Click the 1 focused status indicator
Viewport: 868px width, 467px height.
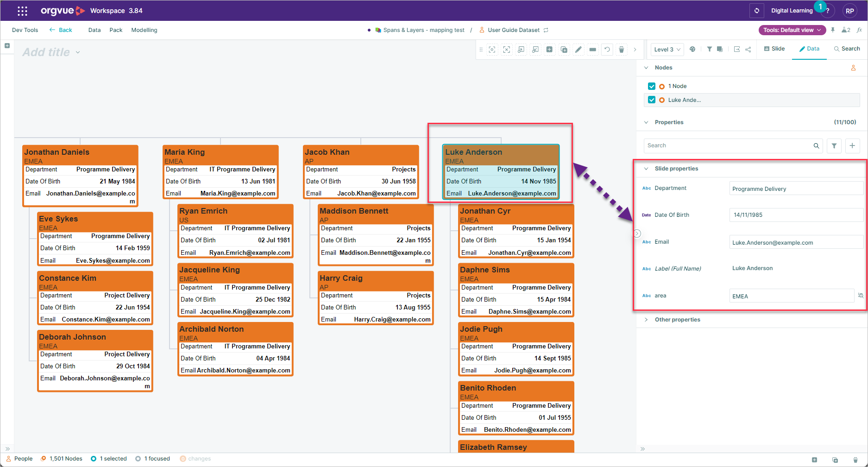pyautogui.click(x=153, y=459)
